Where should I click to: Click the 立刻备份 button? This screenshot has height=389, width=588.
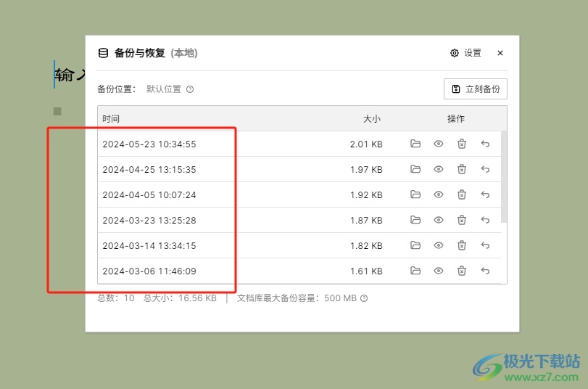coord(476,89)
